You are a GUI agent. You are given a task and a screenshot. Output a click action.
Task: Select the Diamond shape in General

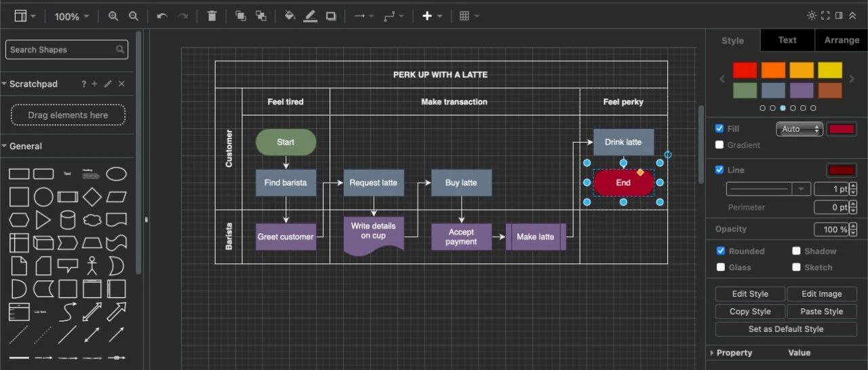pos(92,197)
